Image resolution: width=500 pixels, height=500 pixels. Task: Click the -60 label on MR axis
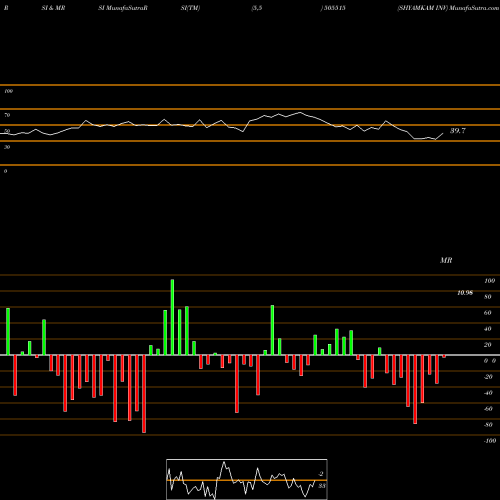(488, 409)
